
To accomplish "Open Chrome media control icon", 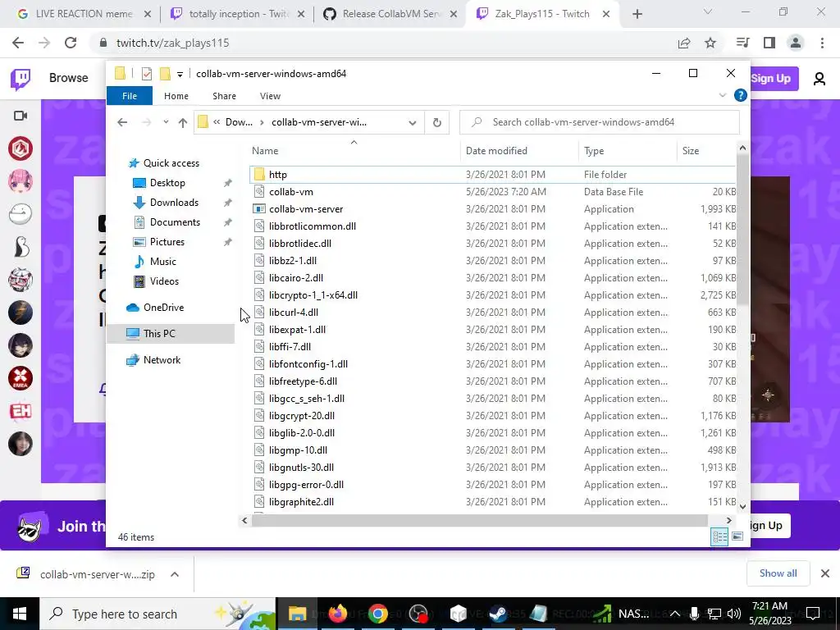I will click(742, 43).
